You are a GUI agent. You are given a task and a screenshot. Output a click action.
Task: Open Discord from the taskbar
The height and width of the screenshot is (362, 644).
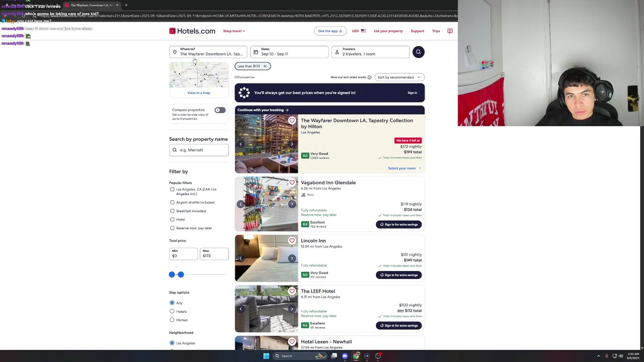(x=345, y=356)
